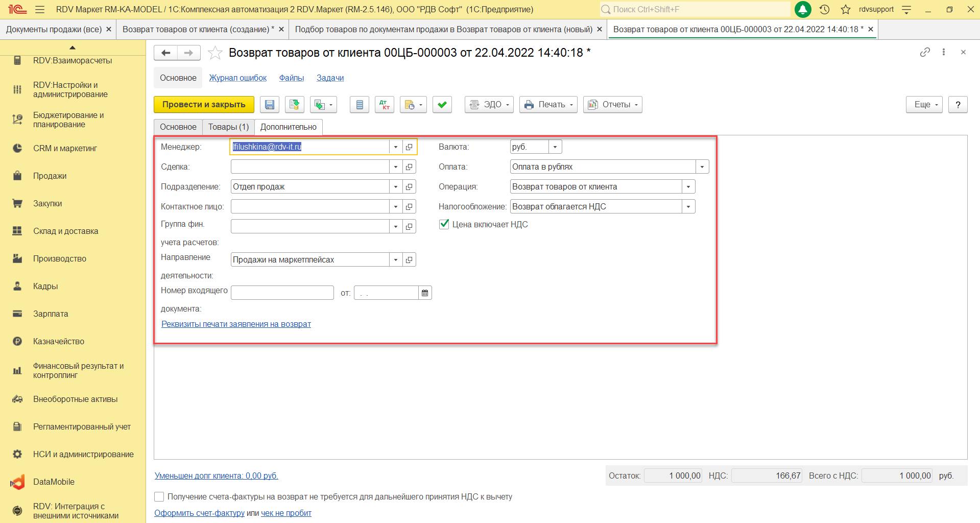Click the save document floppy disk icon
The width and height of the screenshot is (980, 523).
270,105
